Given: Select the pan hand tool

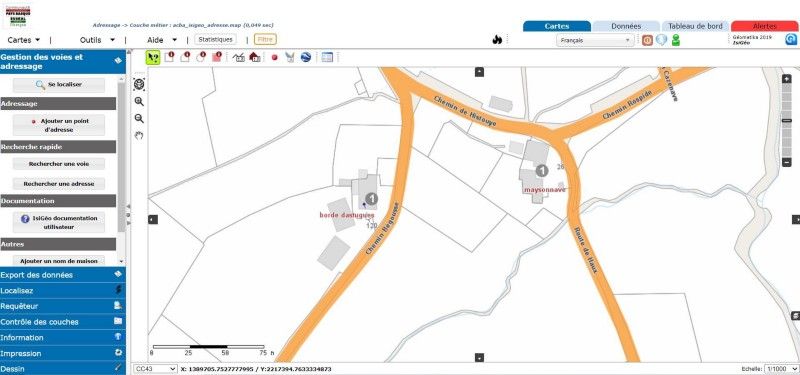Looking at the screenshot, I should (x=139, y=135).
